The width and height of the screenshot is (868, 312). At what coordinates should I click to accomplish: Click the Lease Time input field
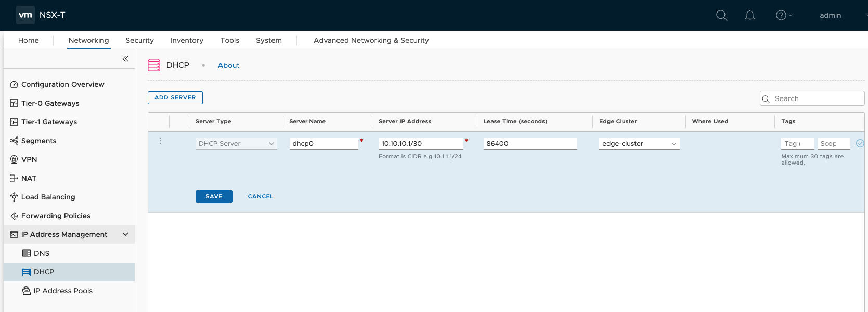click(x=530, y=143)
